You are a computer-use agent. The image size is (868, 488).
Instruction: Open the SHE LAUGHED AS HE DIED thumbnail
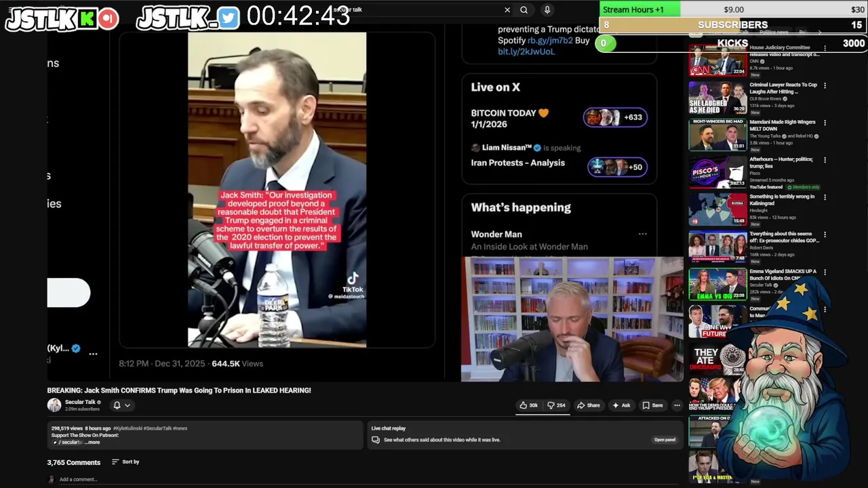717,98
